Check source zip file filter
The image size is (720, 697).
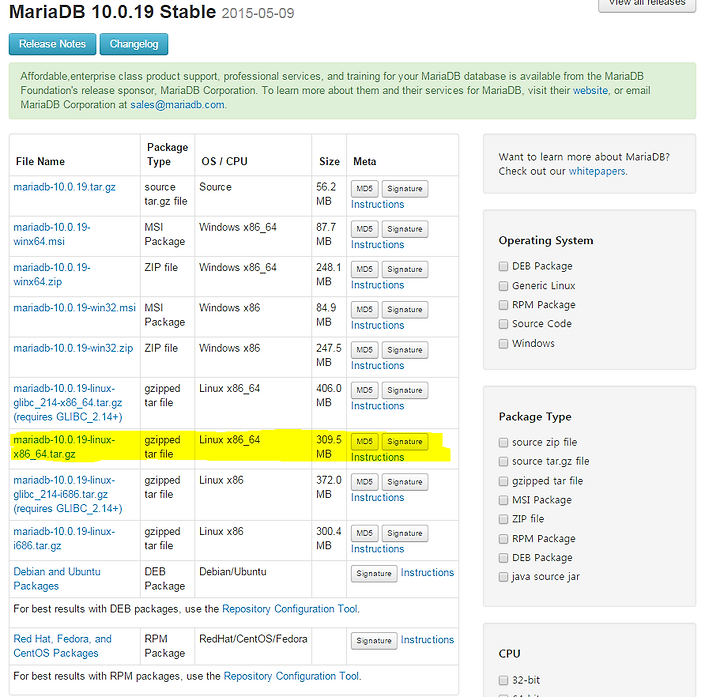503,443
